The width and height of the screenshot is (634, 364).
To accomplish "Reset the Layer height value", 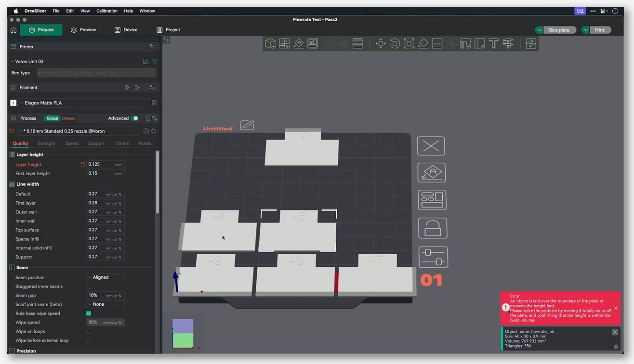I will click(82, 164).
